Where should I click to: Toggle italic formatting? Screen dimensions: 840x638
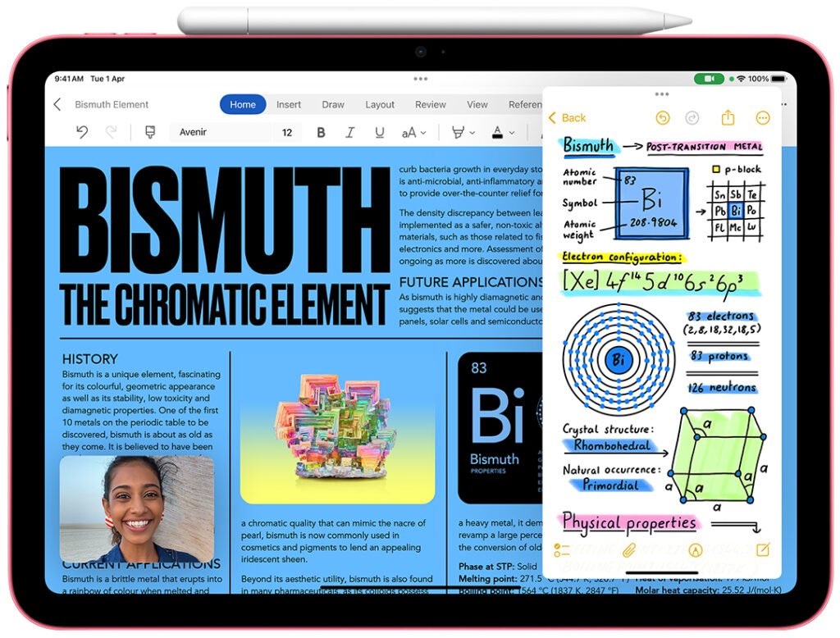(x=350, y=132)
